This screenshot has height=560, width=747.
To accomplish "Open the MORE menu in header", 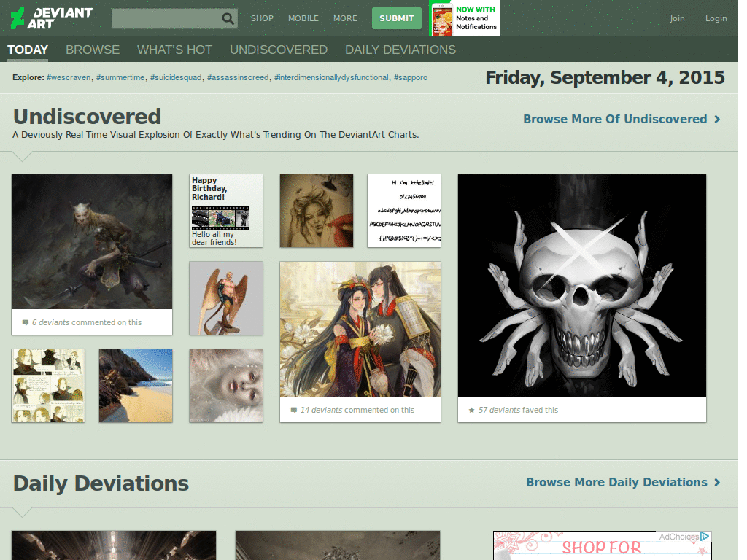I will coord(345,18).
